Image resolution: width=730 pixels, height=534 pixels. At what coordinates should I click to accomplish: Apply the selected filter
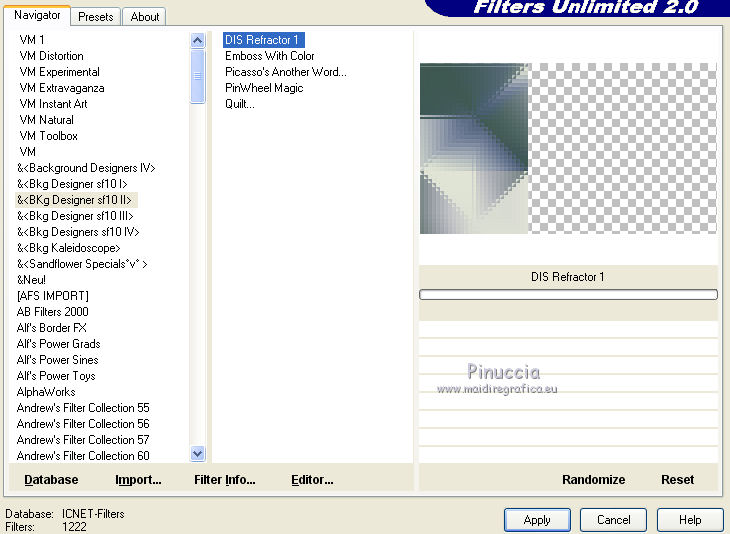pyautogui.click(x=537, y=520)
